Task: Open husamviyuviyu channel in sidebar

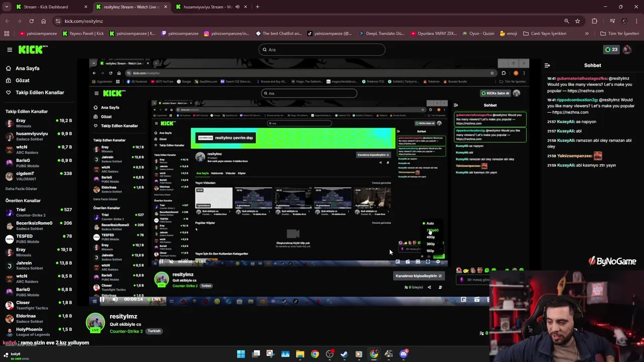Action: point(39,136)
